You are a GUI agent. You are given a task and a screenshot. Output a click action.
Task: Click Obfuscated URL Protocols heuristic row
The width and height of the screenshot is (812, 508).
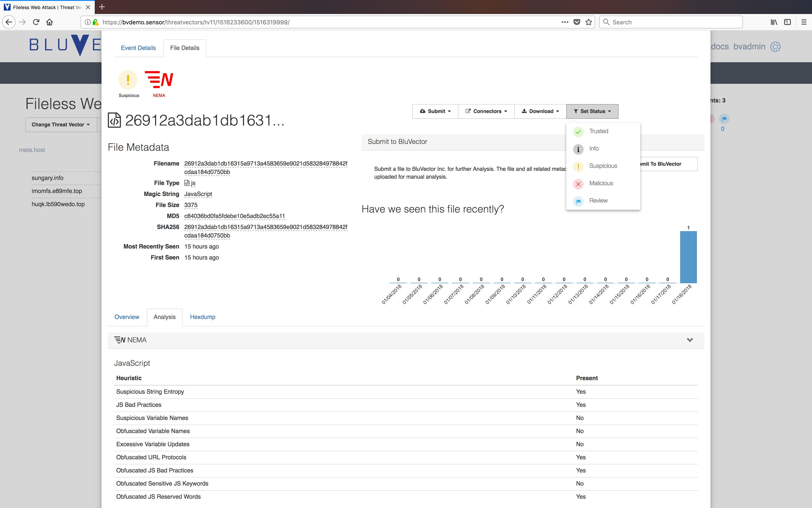tap(406, 457)
